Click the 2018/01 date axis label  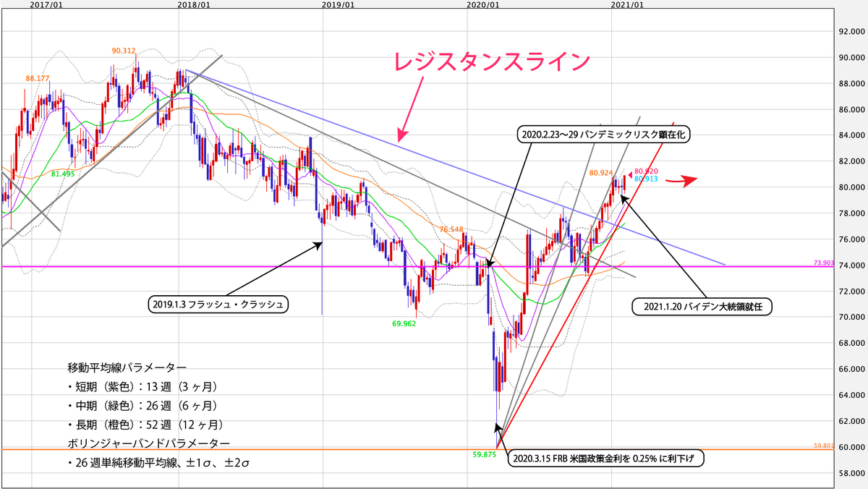(194, 4)
